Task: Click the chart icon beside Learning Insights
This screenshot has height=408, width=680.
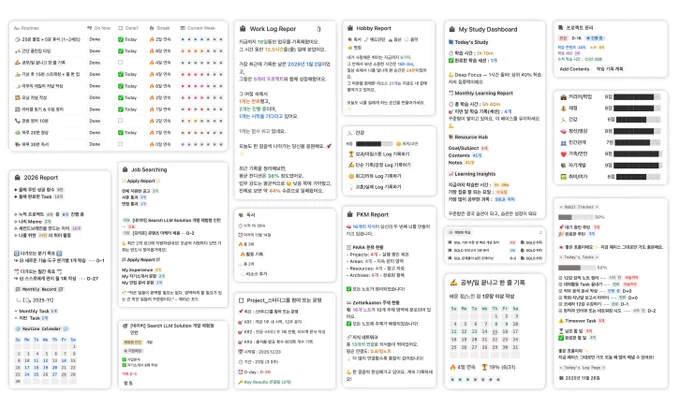Action: point(451,174)
